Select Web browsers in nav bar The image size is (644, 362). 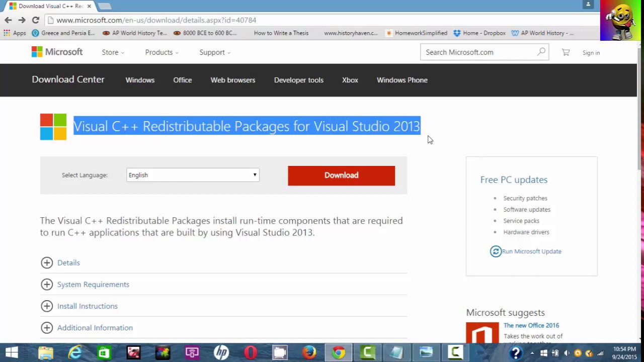pyautogui.click(x=233, y=80)
